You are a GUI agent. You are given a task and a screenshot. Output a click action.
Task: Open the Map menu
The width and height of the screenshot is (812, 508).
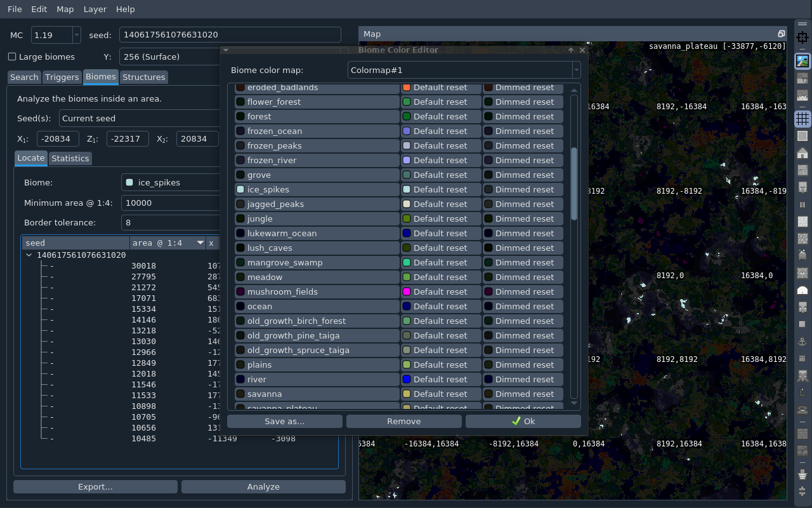pyautogui.click(x=65, y=10)
